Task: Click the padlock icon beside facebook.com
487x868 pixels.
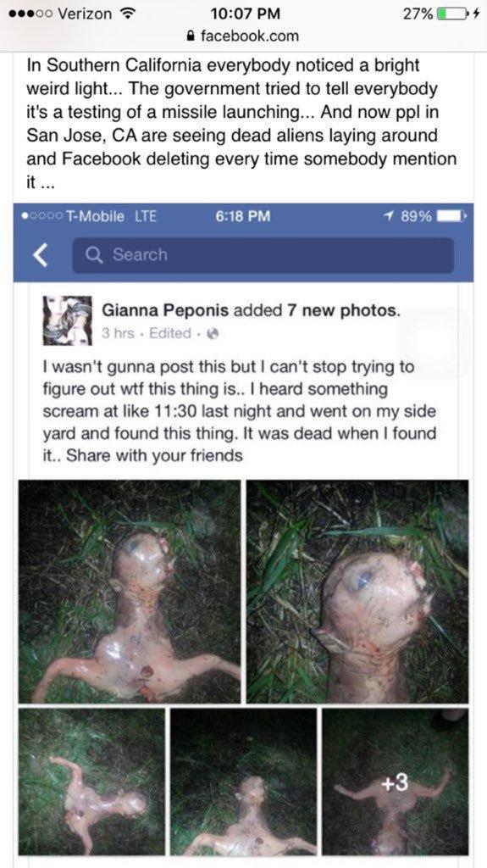Action: coord(191,36)
